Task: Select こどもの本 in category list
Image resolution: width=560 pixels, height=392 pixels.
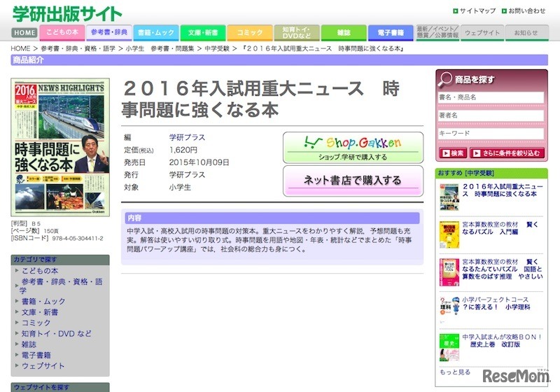Action: (x=40, y=271)
